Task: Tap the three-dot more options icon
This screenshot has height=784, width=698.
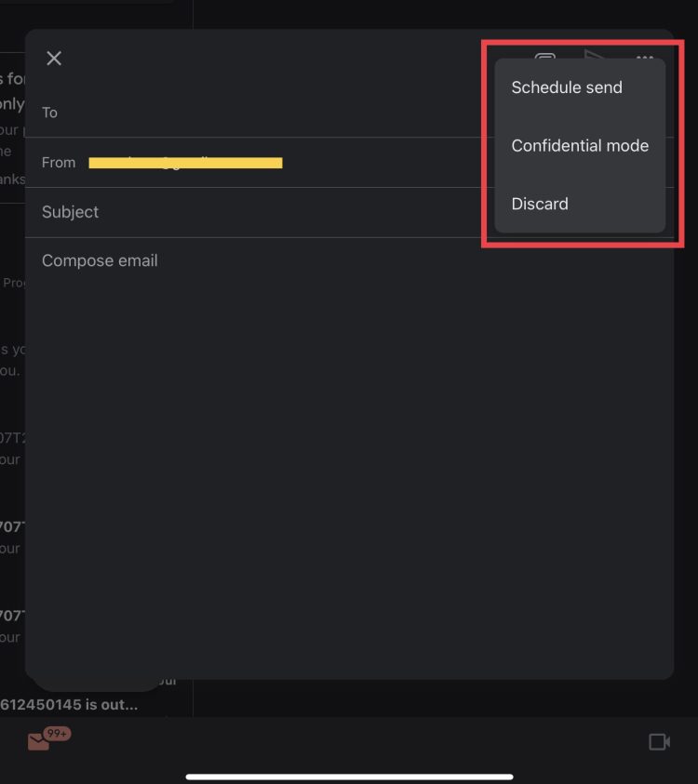Action: tap(645, 58)
